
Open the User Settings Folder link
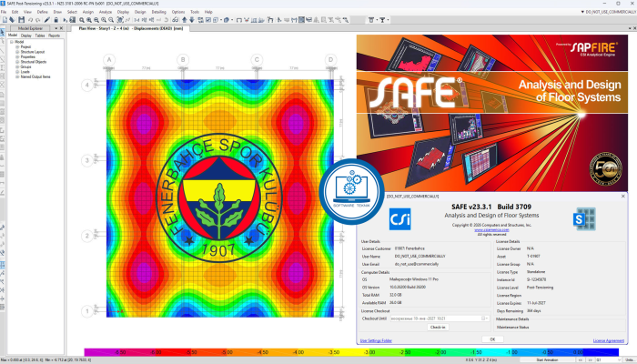[x=376, y=341]
